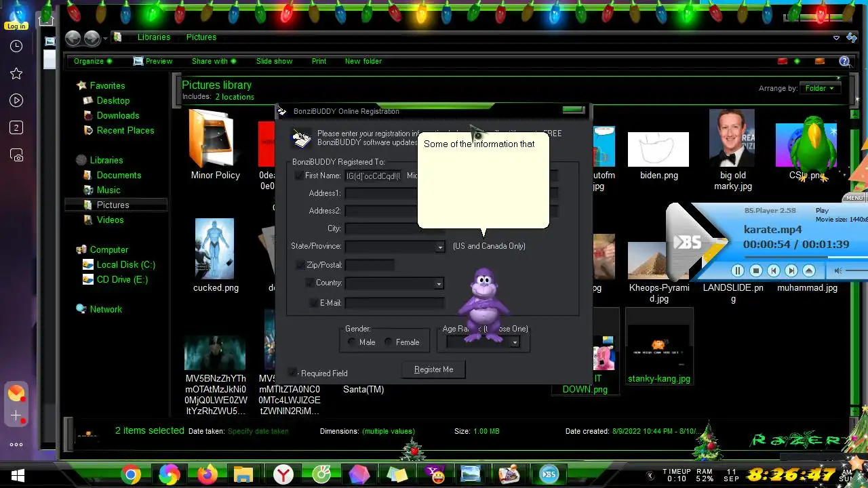The width and height of the screenshot is (868, 488).
Task: Click Specify date taken field
Action: click(x=258, y=431)
